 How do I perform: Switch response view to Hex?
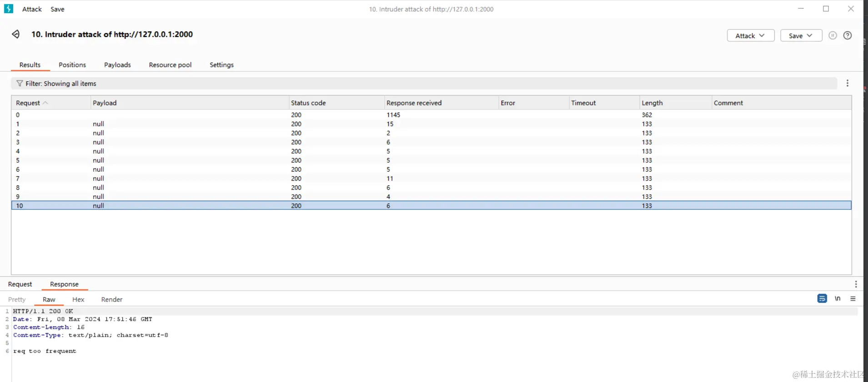point(78,300)
